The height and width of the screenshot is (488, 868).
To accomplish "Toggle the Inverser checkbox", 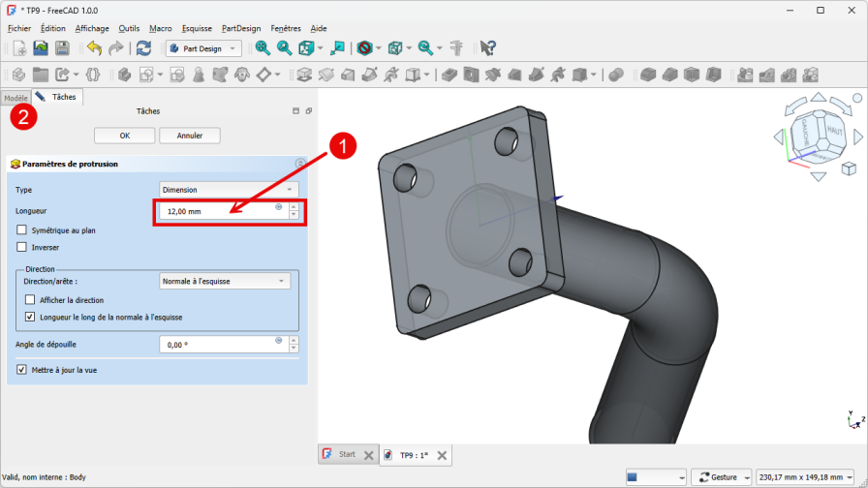I will (x=22, y=248).
